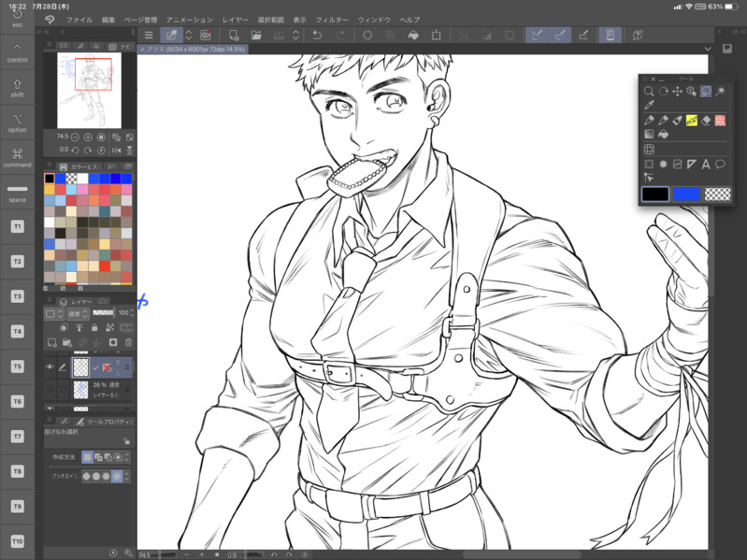Choose the transparent color swatch in tool palette
747x560 pixels.
[717, 194]
